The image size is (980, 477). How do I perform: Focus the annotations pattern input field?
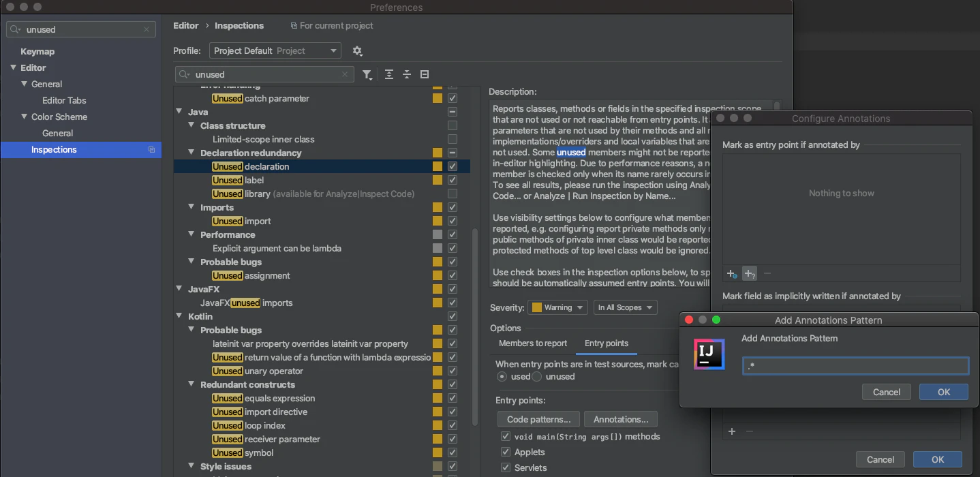click(x=855, y=366)
